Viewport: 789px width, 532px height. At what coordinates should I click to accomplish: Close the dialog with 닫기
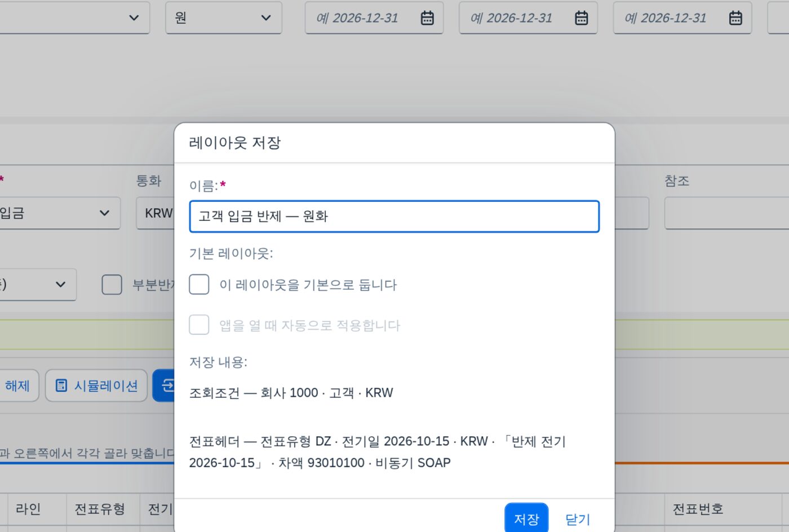pyautogui.click(x=578, y=518)
